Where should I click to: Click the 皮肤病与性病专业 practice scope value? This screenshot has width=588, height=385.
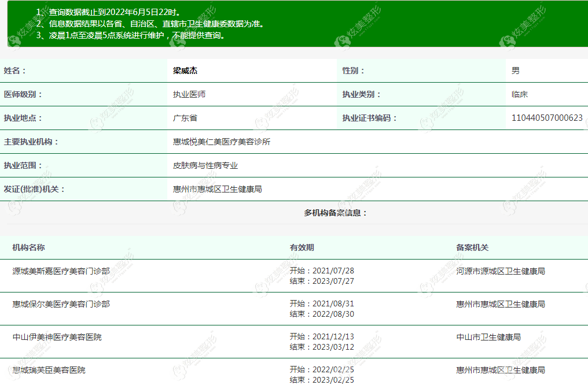point(205,165)
